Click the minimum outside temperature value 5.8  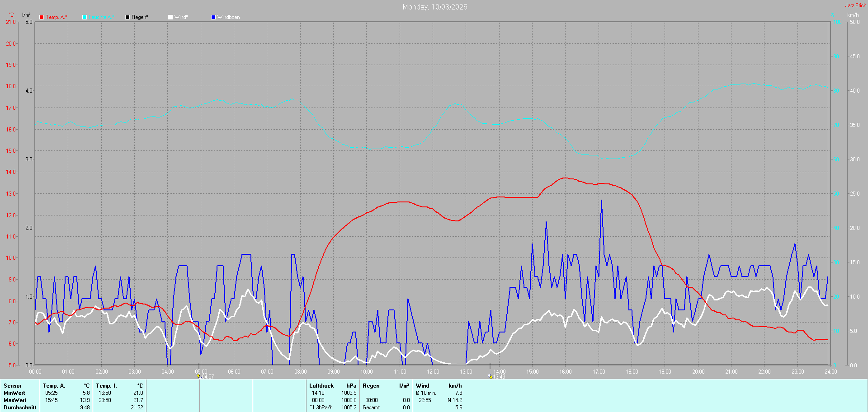point(86,393)
